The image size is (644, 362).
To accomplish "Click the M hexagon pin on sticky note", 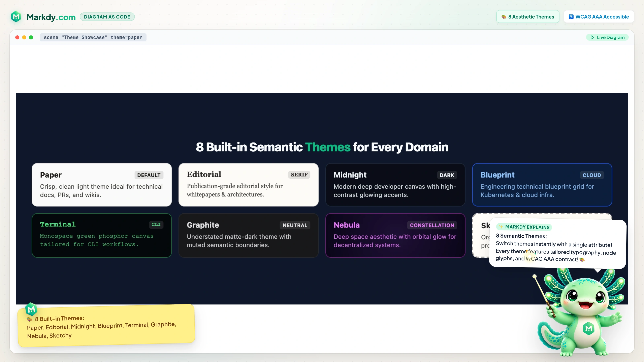I will pyautogui.click(x=31, y=310).
